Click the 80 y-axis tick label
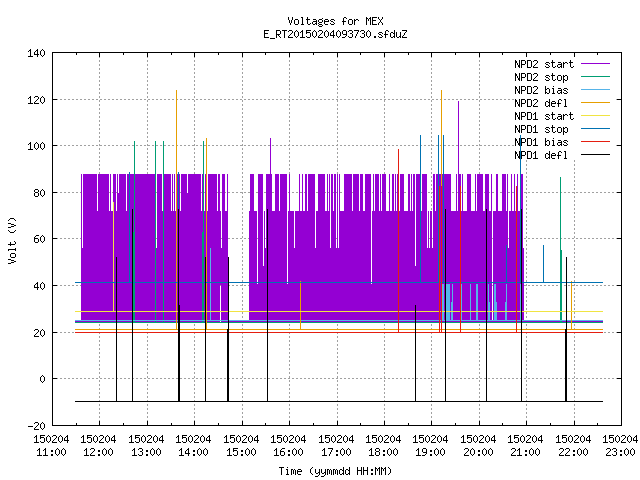This screenshot has width=640, height=480. [39, 193]
